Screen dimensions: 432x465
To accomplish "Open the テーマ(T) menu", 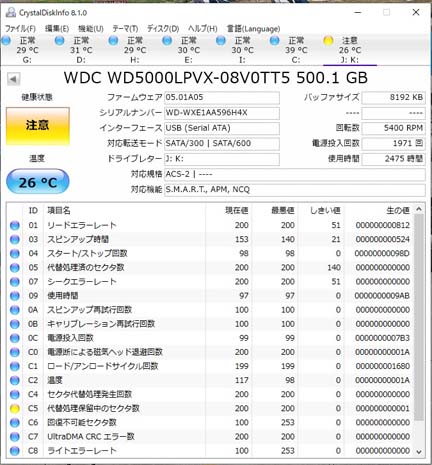I will 125,29.
